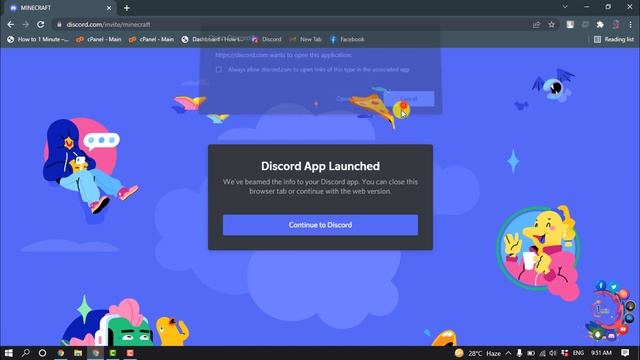The width and height of the screenshot is (640, 360).
Task: Open the network signal tray icon
Action: pos(542,353)
